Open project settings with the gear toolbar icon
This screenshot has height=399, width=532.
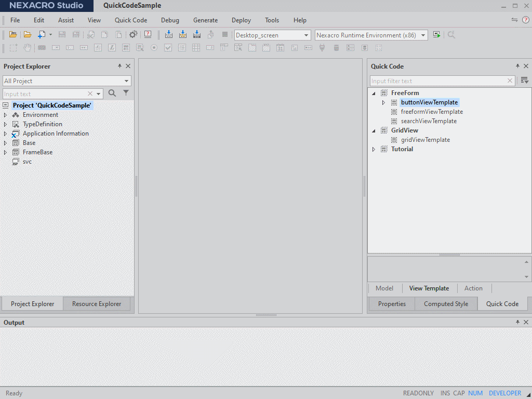(134, 34)
